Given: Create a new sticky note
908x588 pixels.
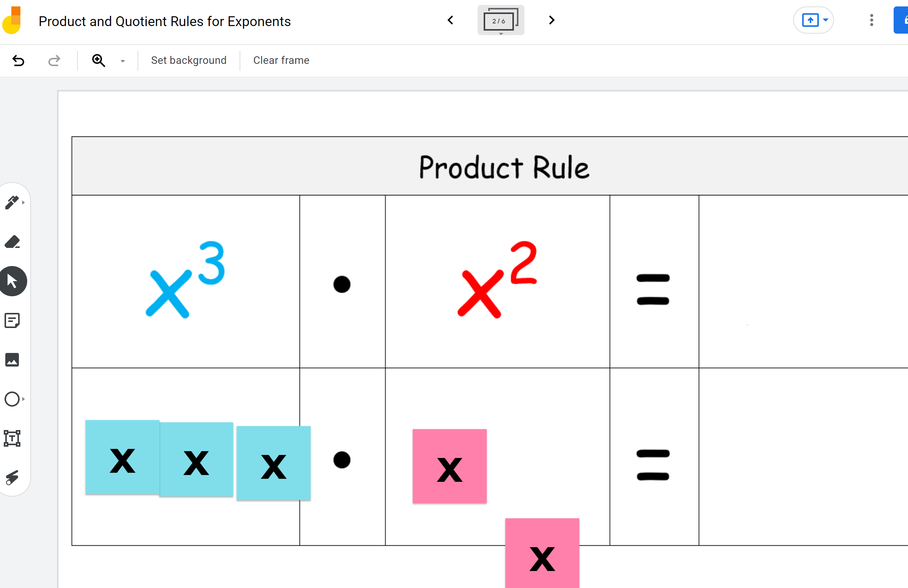Looking at the screenshot, I should pos(12,320).
